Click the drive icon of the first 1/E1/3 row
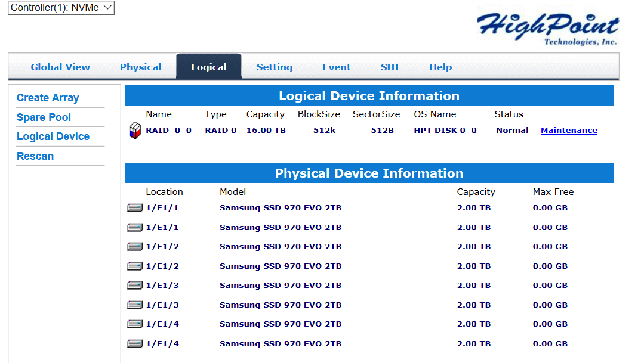This screenshot has height=363, width=644. point(135,285)
